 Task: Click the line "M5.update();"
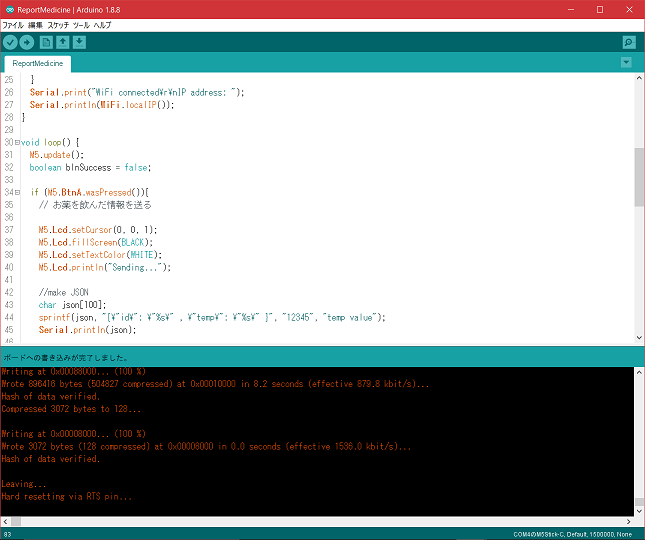pos(56,155)
